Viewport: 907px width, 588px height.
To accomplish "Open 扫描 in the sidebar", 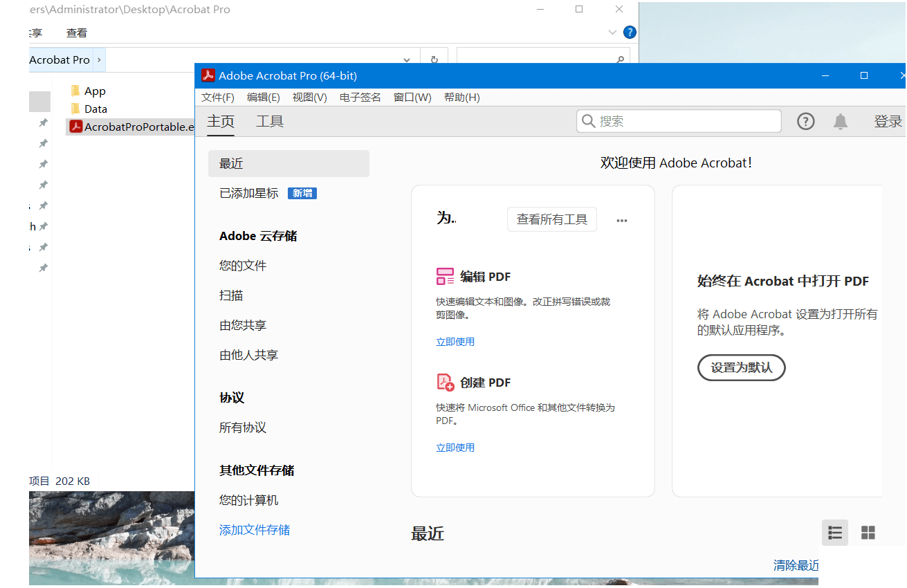I will (231, 295).
